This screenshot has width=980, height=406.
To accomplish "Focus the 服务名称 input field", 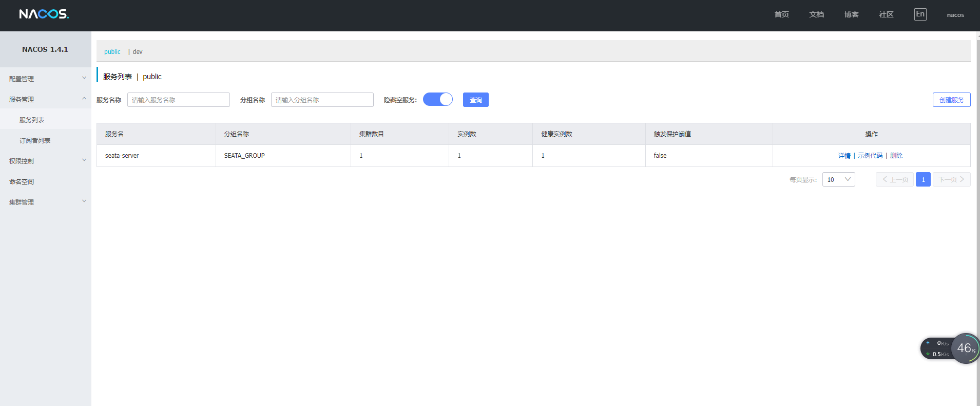I will [179, 100].
